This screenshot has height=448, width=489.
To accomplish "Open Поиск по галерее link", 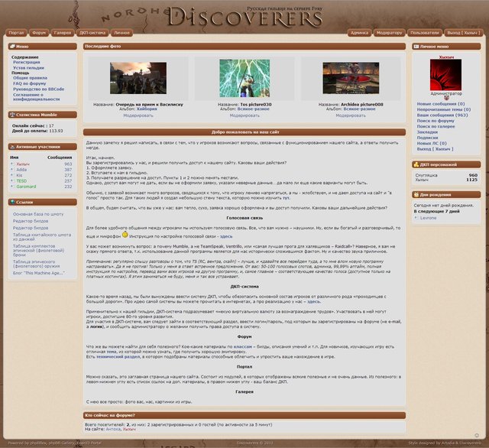I will point(436,126).
